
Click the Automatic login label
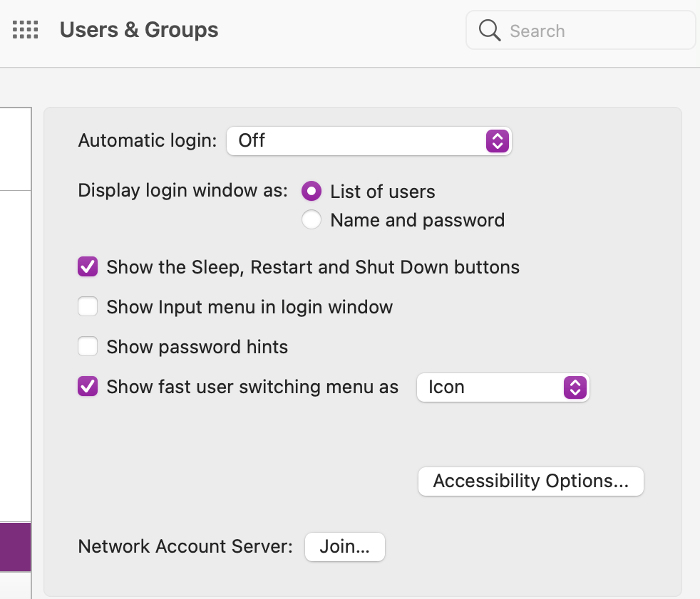point(147,141)
